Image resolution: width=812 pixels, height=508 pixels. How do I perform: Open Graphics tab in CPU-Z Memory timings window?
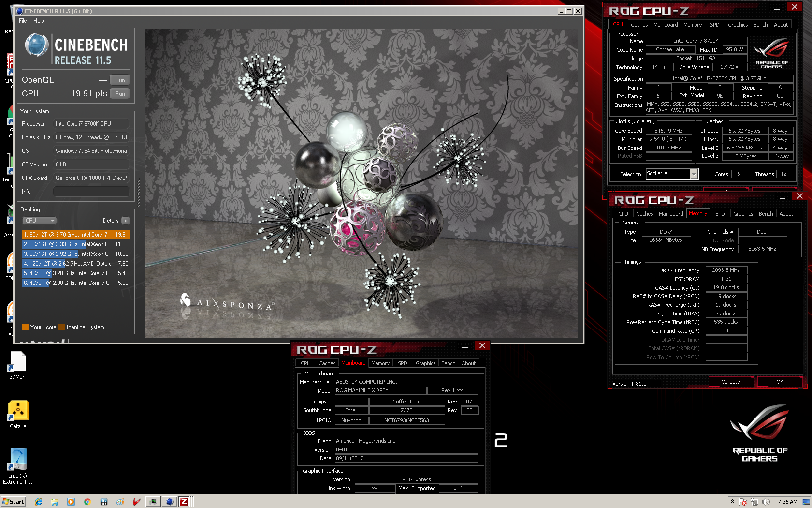tap(743, 214)
